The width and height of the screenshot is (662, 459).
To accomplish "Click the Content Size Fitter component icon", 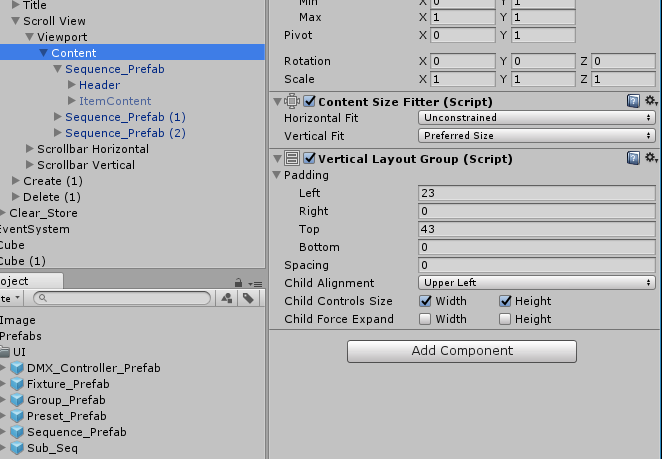I will (292, 101).
